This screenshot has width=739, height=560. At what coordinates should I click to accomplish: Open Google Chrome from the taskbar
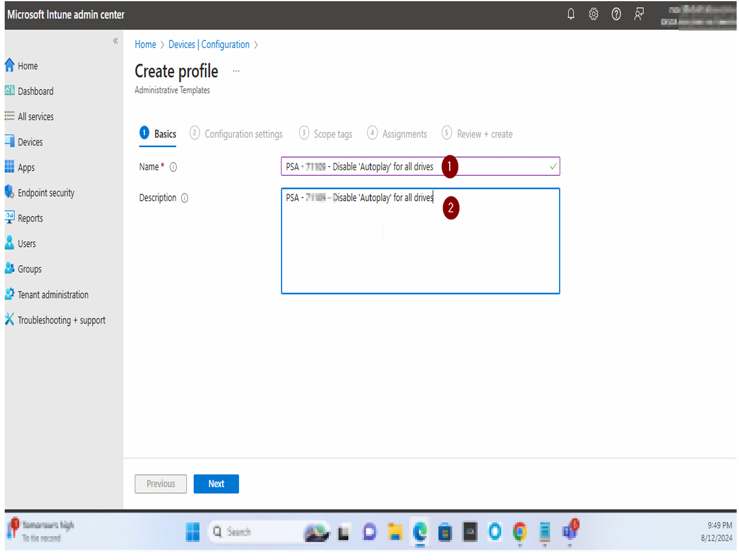pos(520,532)
